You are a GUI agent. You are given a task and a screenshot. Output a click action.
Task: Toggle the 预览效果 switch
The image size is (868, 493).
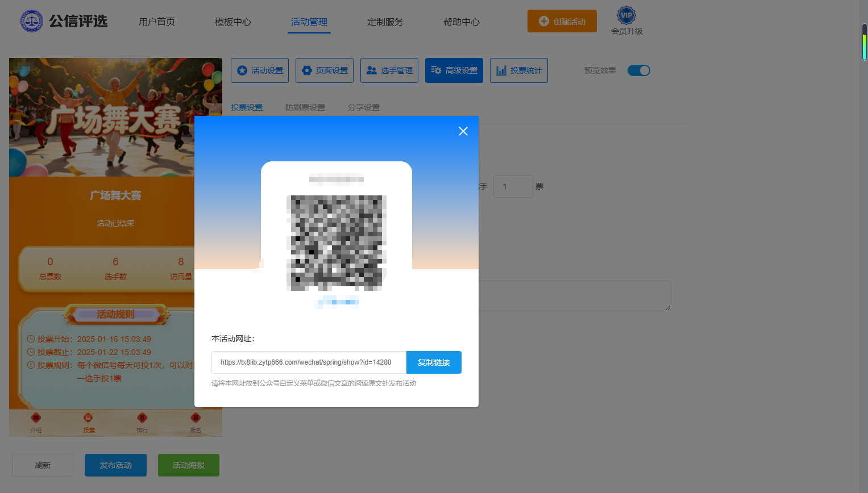click(639, 70)
